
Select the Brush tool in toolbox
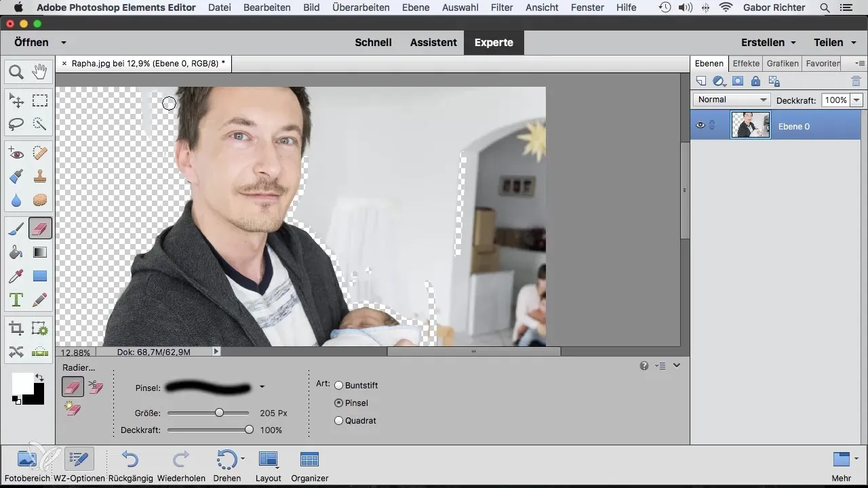16,229
